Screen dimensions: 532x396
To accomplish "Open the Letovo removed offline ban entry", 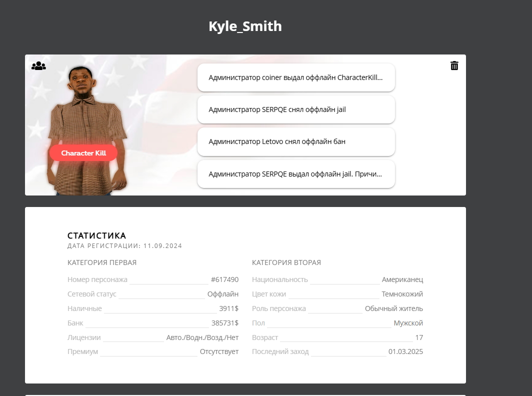I will coord(296,141).
